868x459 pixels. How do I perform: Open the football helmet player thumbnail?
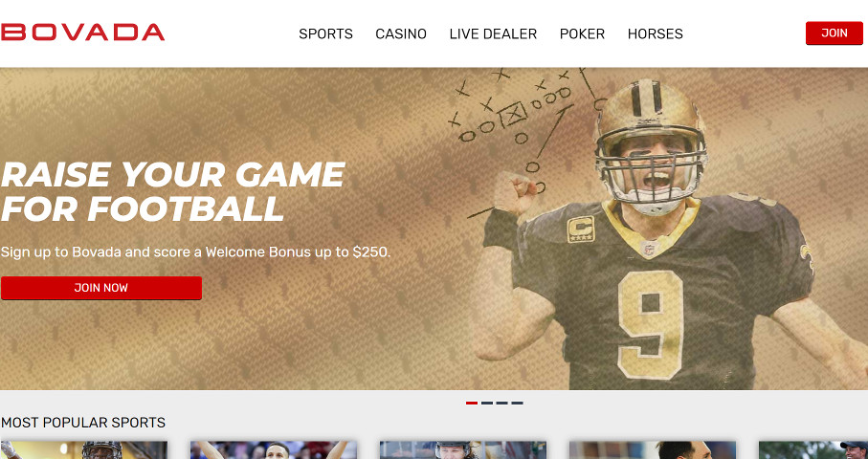pos(84,450)
